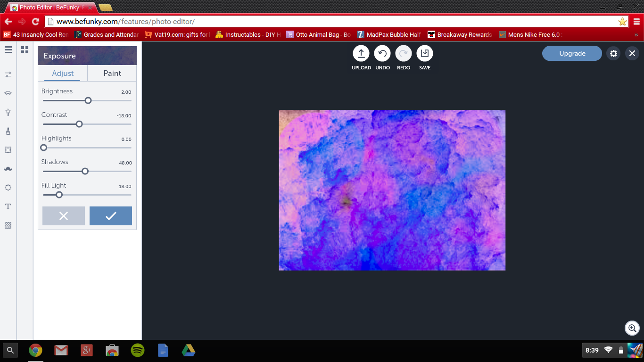644x362 pixels.
Task: Open Google Drive from the shelf
Action: pyautogui.click(x=189, y=350)
